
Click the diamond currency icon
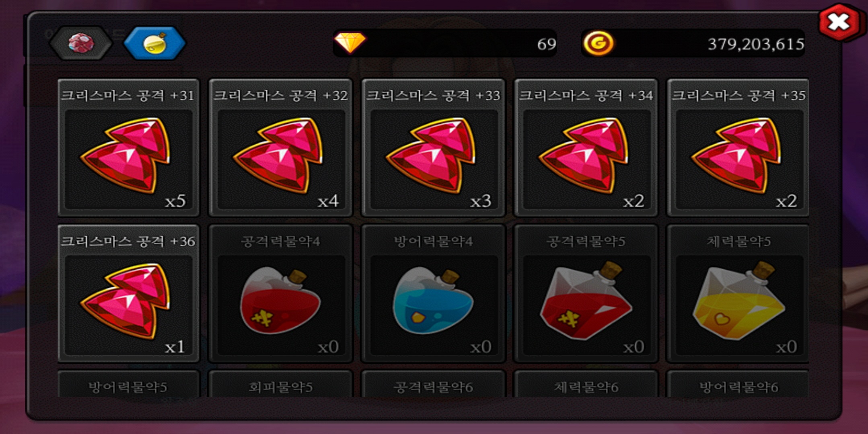coord(350,43)
